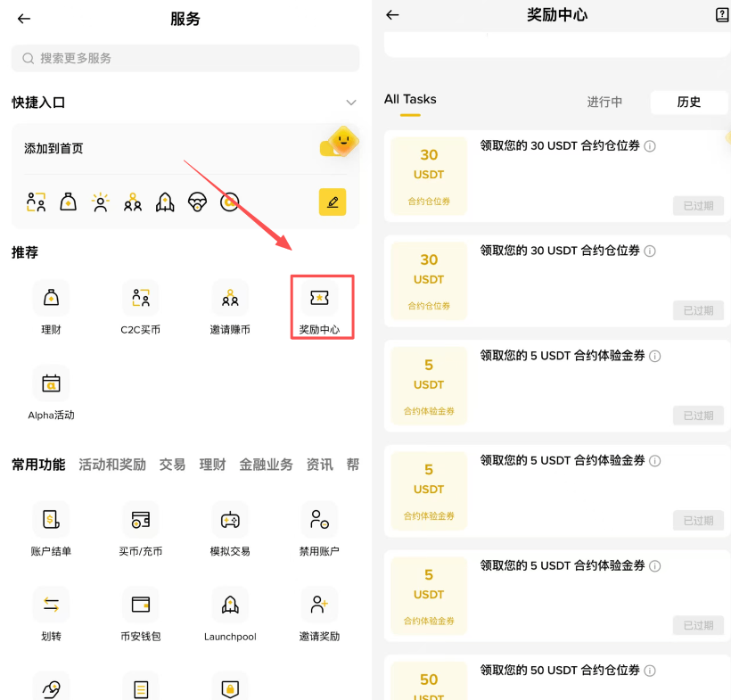Viewport: 731px width, 700px height.
Task: Open the 划转 transfer function
Action: point(51,614)
